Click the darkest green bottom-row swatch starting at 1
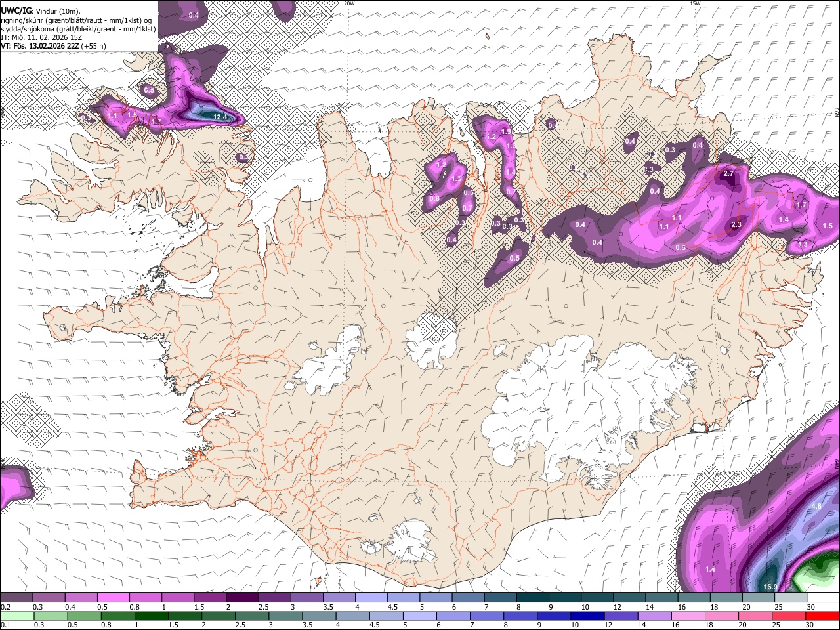Image resolution: width=840 pixels, height=630 pixels. (x=152, y=616)
